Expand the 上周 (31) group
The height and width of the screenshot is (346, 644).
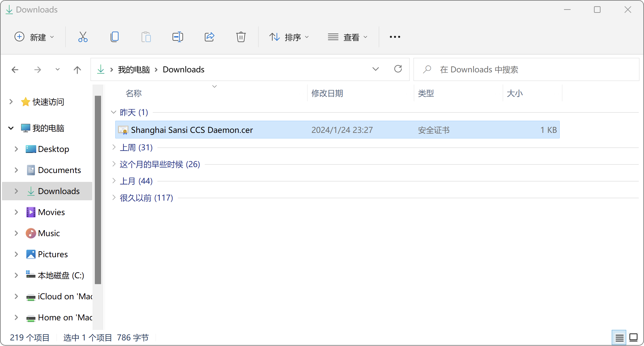(114, 147)
